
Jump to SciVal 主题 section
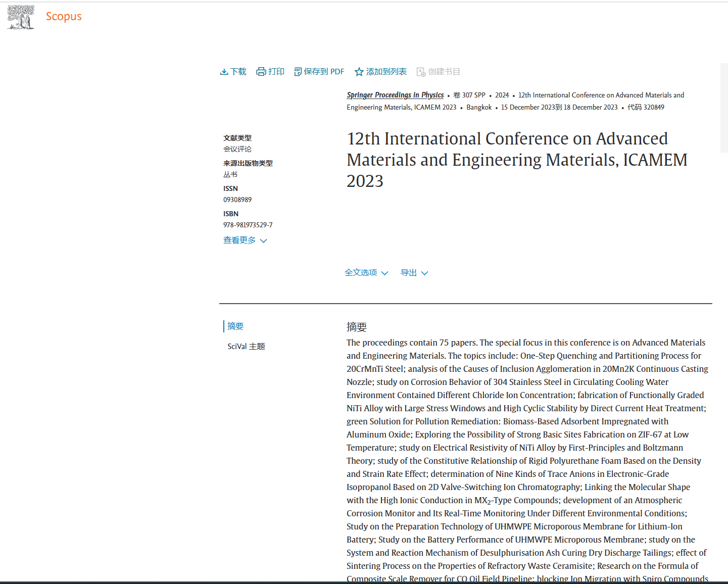click(246, 347)
